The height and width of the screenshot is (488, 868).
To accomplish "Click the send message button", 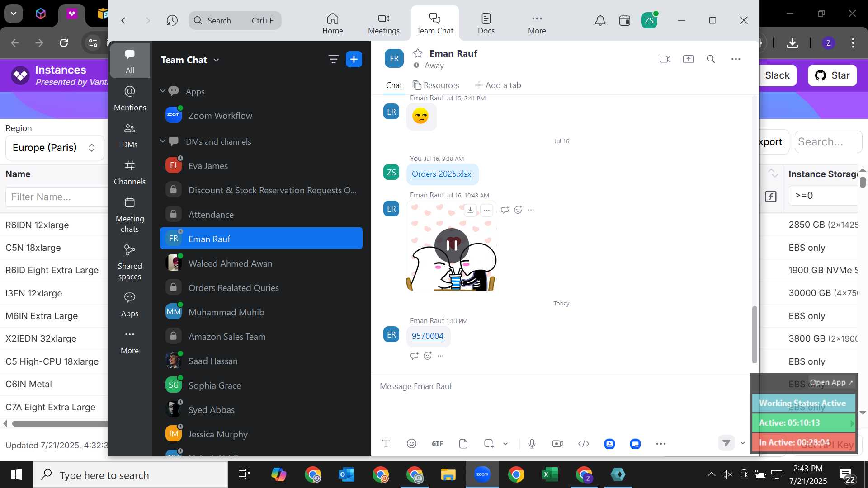I will pos(726,443).
